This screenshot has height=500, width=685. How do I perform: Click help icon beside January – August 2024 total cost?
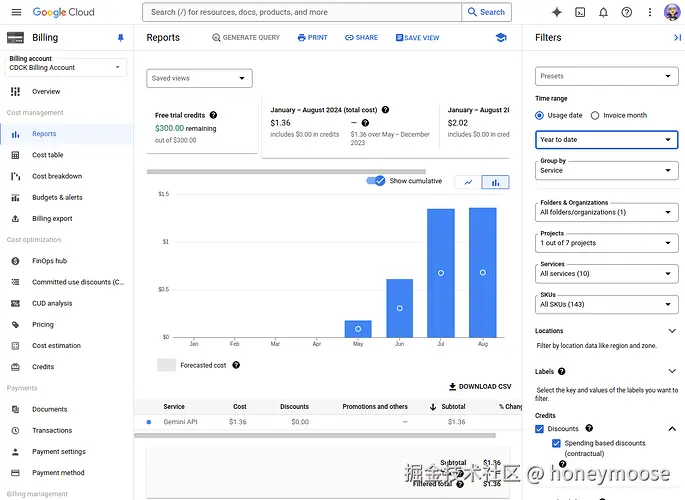pyautogui.click(x=385, y=110)
